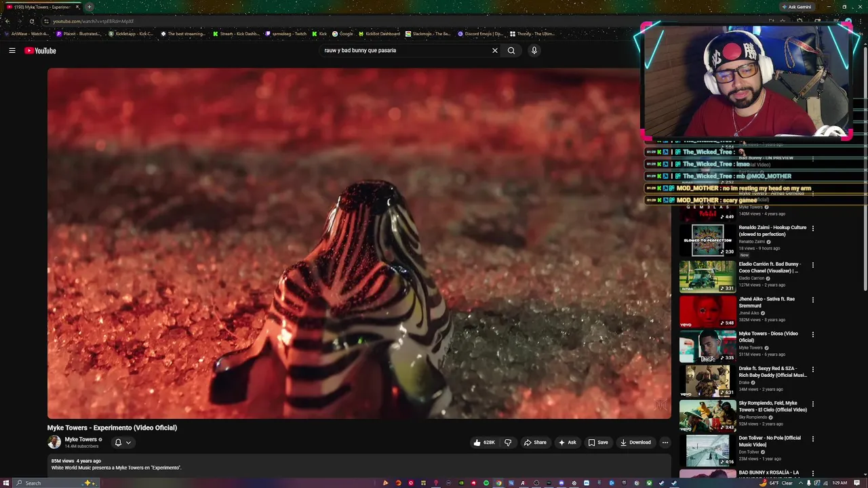The image size is (868, 488).
Task: Open the Myke Towers channel avatar
Action: point(54,443)
